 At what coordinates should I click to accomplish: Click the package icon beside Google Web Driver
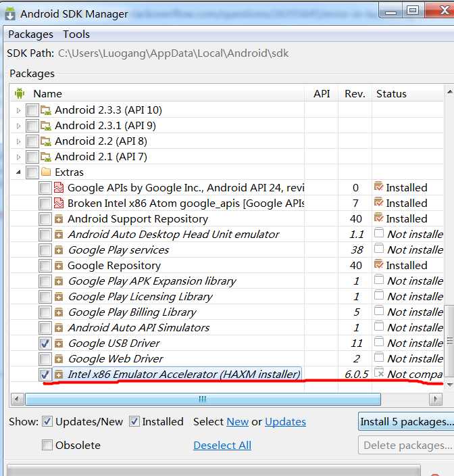tap(59, 359)
